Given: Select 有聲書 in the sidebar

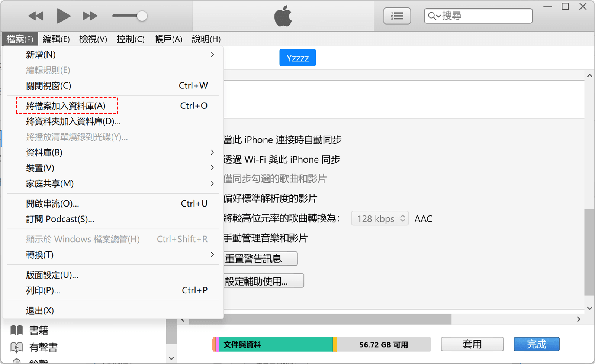Looking at the screenshot, I should click(43, 347).
